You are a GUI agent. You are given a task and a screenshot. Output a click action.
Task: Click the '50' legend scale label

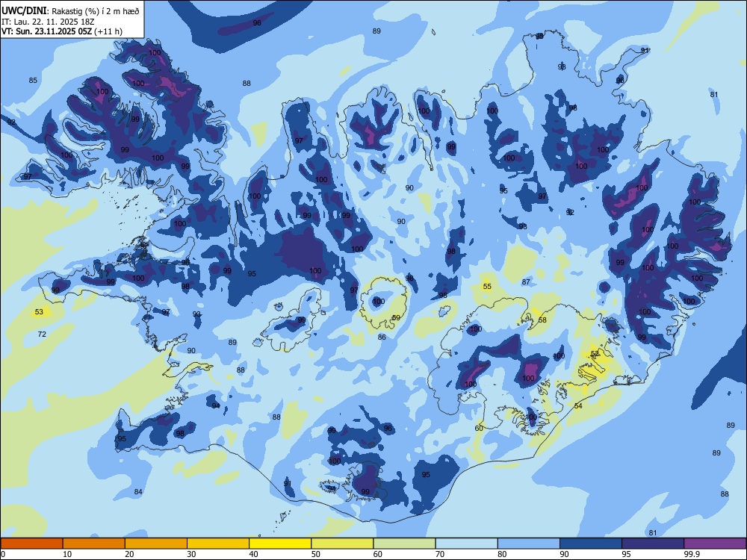[315, 554]
